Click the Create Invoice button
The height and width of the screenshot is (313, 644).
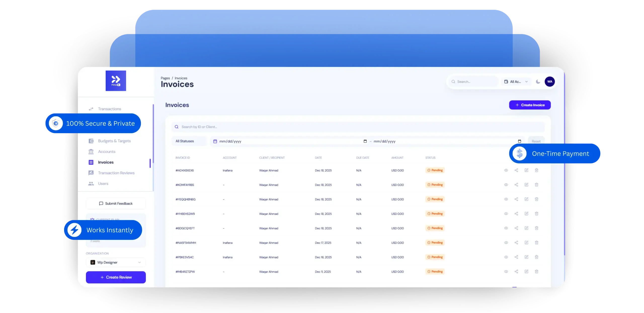[x=530, y=105]
